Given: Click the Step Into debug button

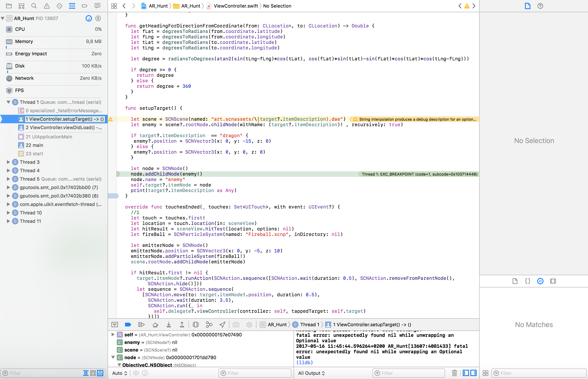Looking at the screenshot, I should pyautogui.click(x=169, y=325).
